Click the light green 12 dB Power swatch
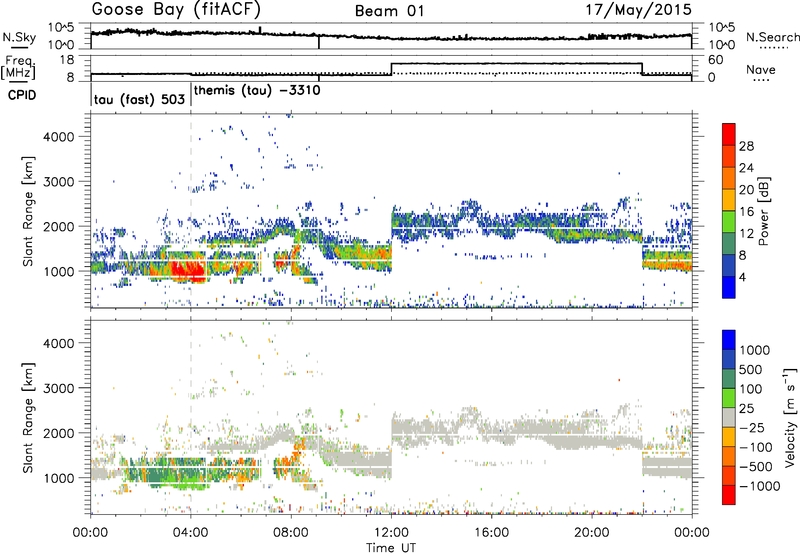 729,222
